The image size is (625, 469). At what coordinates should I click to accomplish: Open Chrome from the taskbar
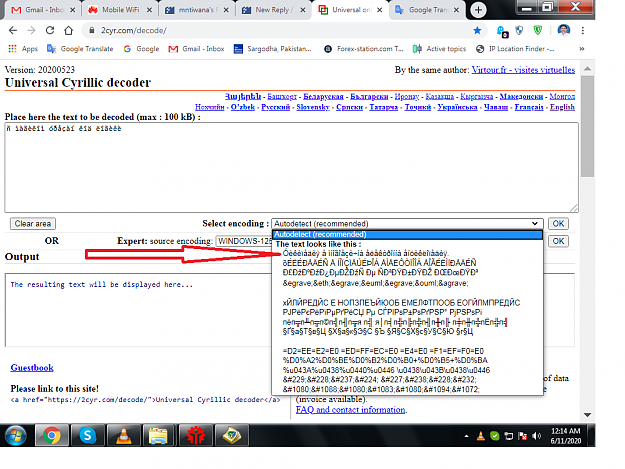51,435
